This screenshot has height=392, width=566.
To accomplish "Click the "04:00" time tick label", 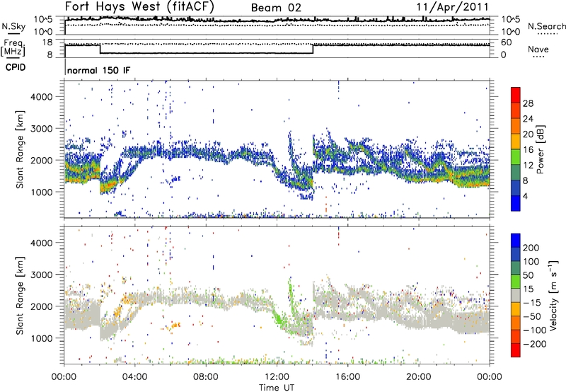I will coord(135,377).
